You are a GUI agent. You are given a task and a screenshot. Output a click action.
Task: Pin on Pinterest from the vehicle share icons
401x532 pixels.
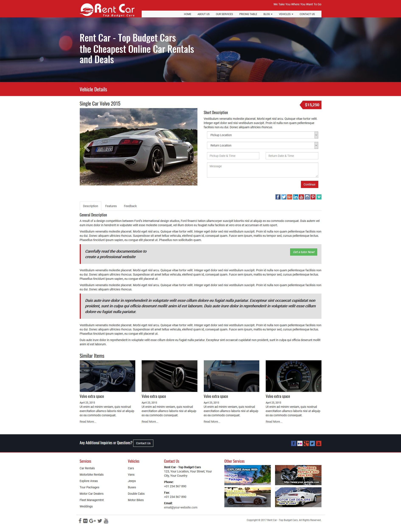tap(313, 197)
